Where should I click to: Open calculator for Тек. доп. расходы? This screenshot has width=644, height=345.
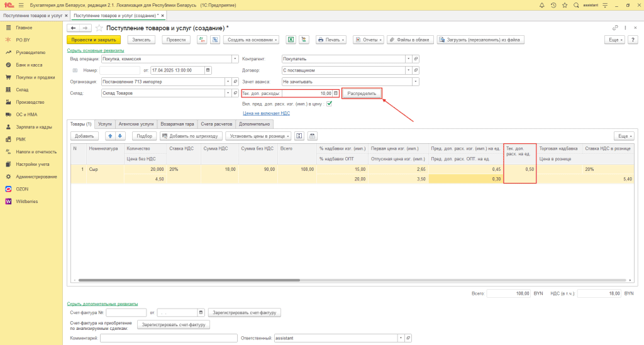tap(336, 93)
